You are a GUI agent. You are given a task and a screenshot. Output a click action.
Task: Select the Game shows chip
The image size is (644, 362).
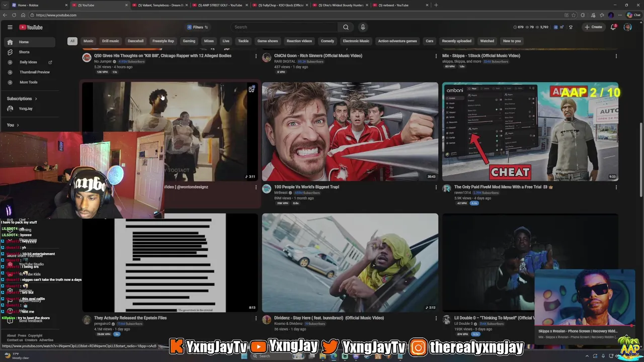pyautogui.click(x=268, y=41)
